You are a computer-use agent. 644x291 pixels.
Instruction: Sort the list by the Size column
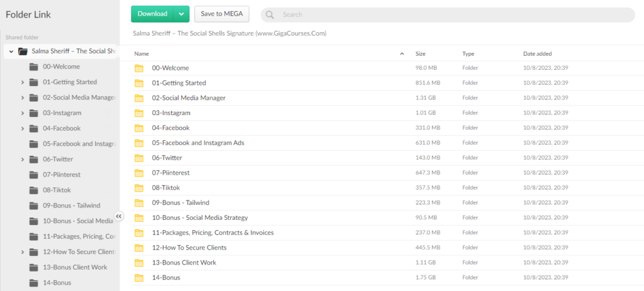coord(420,54)
